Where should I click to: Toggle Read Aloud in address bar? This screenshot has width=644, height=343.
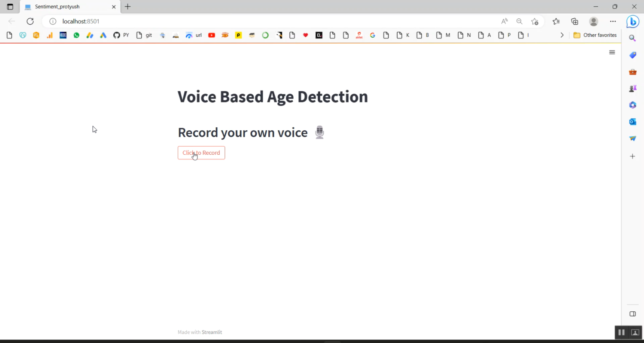pos(504,21)
